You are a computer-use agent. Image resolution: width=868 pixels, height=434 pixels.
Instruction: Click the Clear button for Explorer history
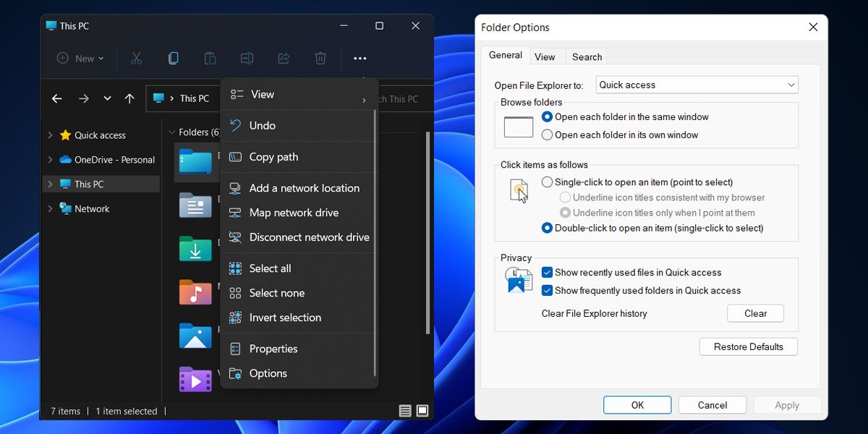(x=755, y=312)
